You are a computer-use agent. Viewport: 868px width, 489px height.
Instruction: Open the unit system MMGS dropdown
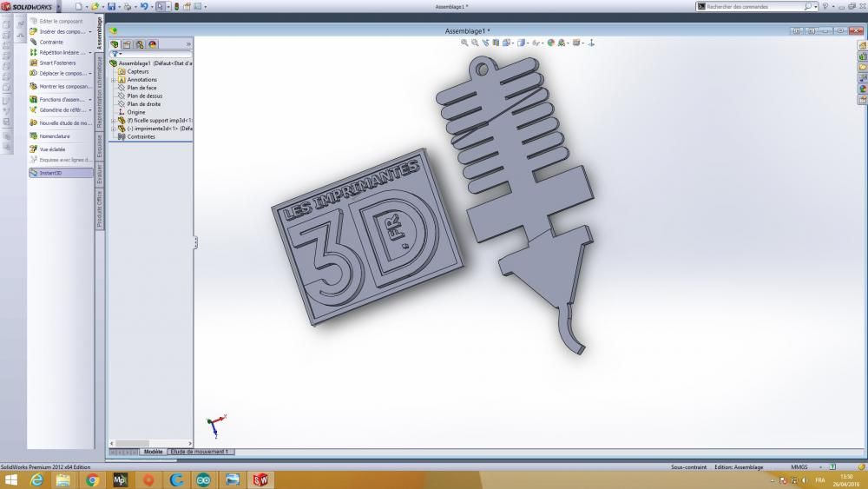(820, 467)
